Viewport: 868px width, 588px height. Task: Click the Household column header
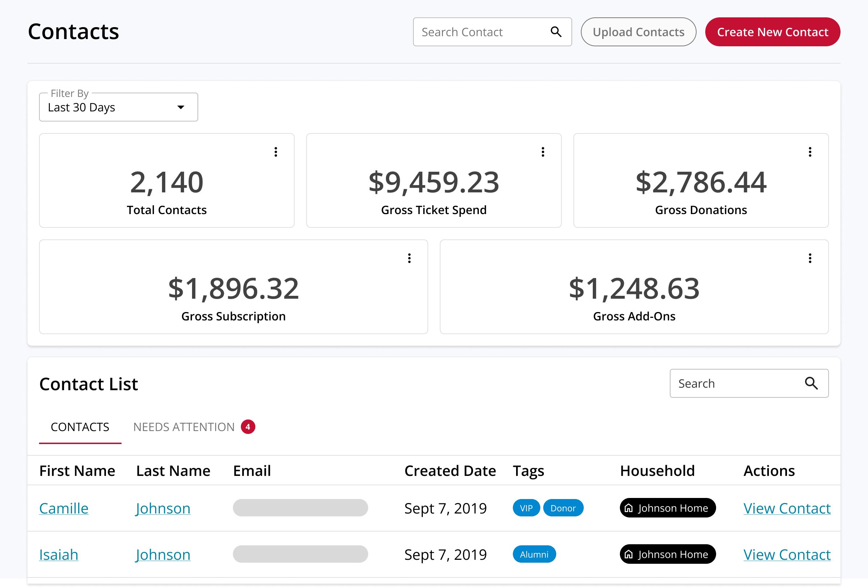(658, 471)
